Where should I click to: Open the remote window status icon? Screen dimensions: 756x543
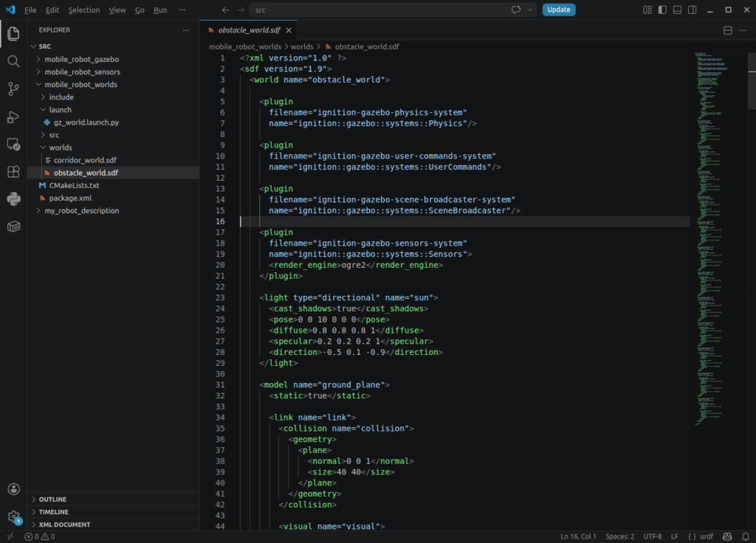(x=10, y=536)
